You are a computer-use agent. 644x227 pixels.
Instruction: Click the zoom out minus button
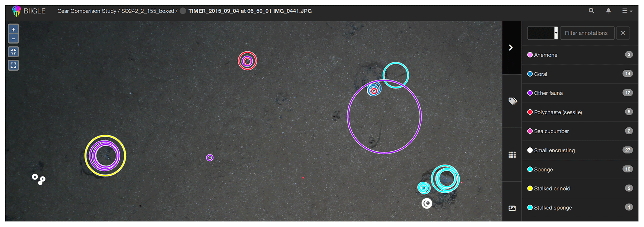13,39
